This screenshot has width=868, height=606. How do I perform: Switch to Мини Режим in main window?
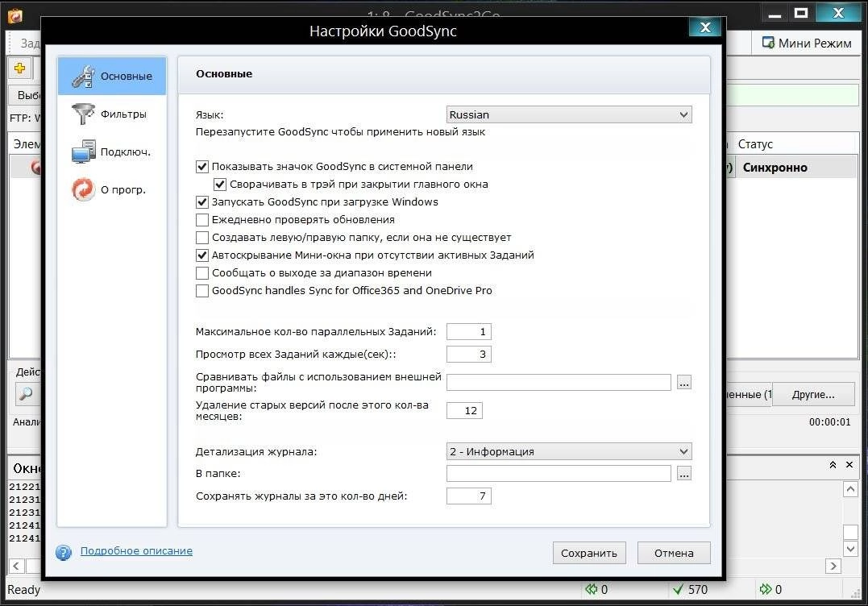click(x=806, y=44)
